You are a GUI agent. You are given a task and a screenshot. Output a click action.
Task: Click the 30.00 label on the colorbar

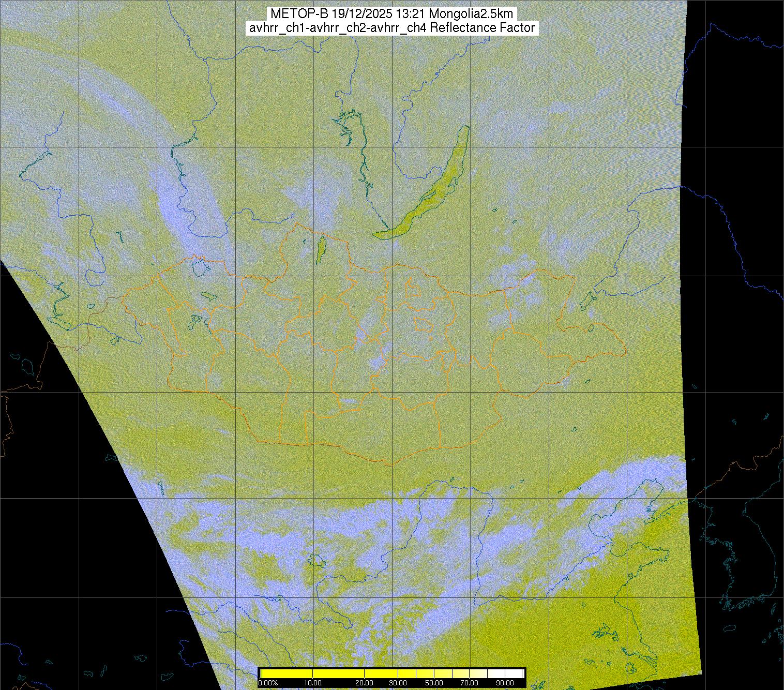[x=397, y=683]
